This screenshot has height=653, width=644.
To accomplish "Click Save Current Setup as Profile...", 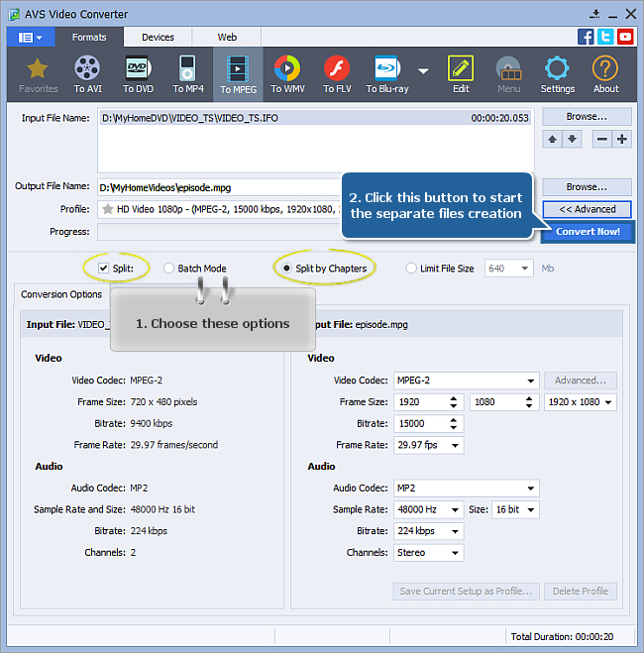I will click(x=466, y=592).
